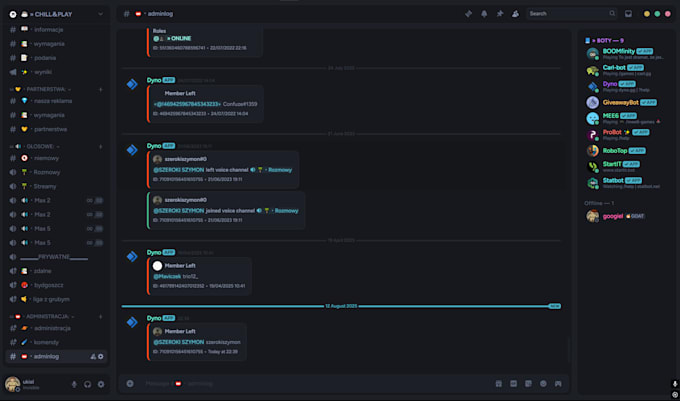
Task: Open the nasza reklama channel
Action: pos(56,101)
